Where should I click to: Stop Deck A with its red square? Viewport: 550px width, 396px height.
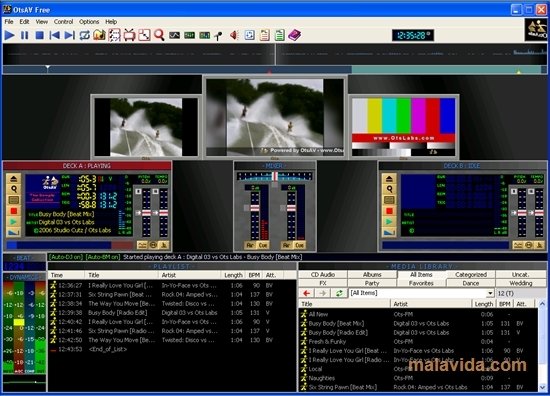[14, 211]
